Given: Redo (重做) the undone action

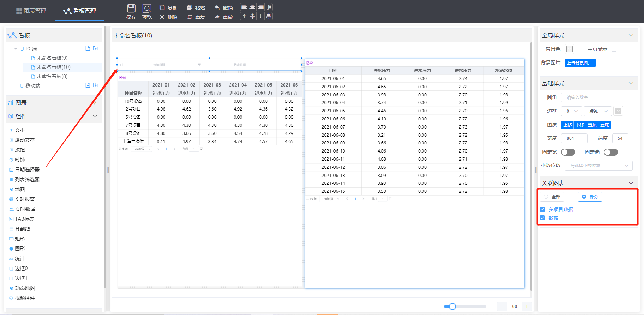Looking at the screenshot, I should [x=224, y=17].
